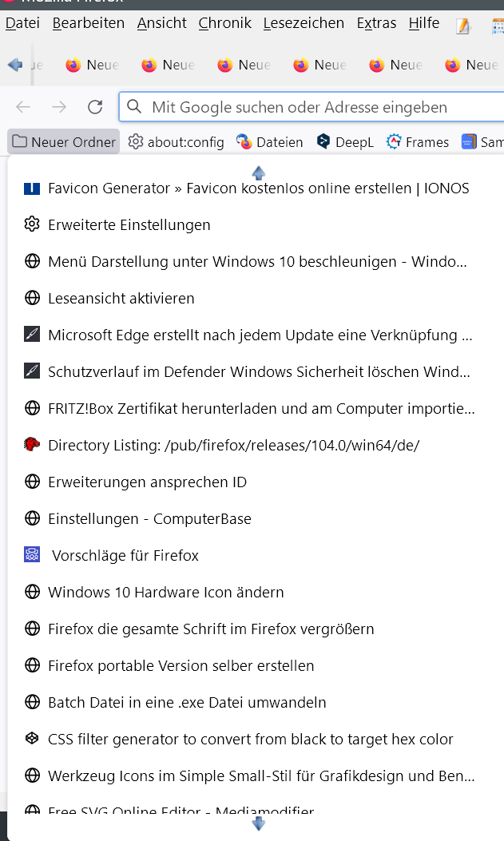This screenshot has width=504, height=841.
Task: Open the Neuer Ordner bookmark folder
Action: pyautogui.click(x=64, y=142)
